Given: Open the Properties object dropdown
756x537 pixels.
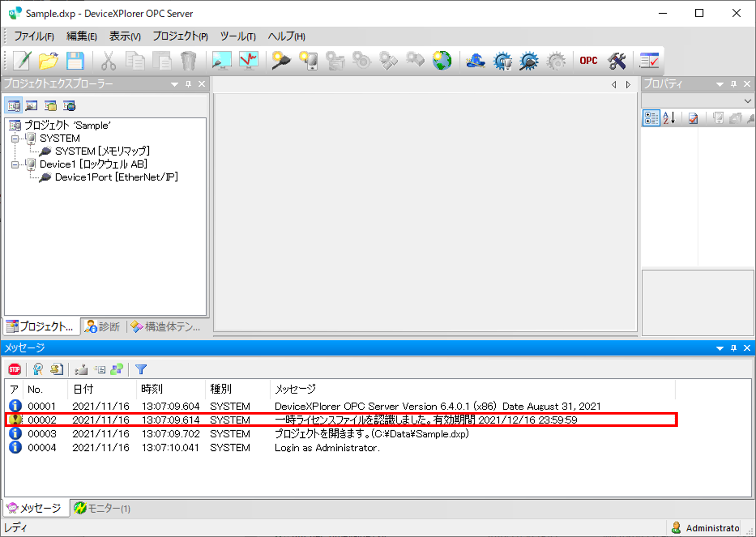Looking at the screenshot, I should point(747,101).
